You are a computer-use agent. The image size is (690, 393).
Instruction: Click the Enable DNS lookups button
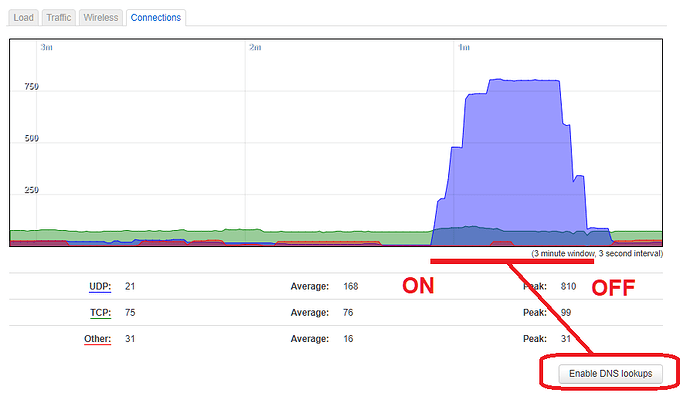click(610, 374)
